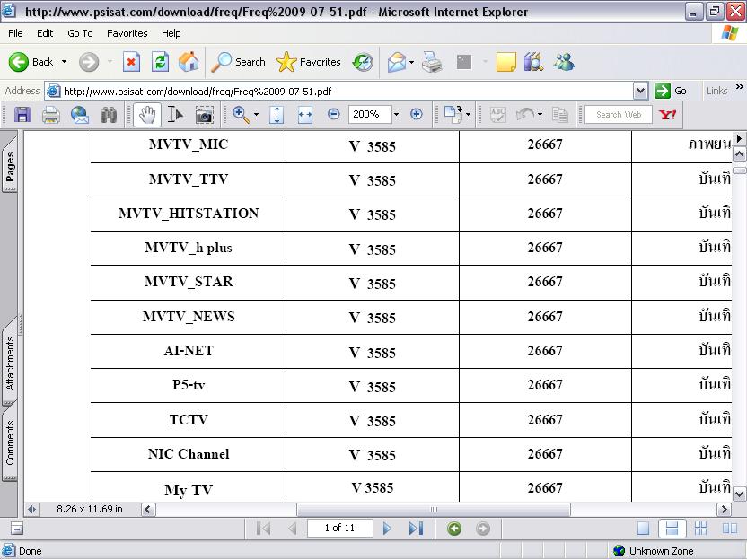Image resolution: width=747 pixels, height=560 pixels.
Task: Go to previous page arrow
Action: (292, 528)
